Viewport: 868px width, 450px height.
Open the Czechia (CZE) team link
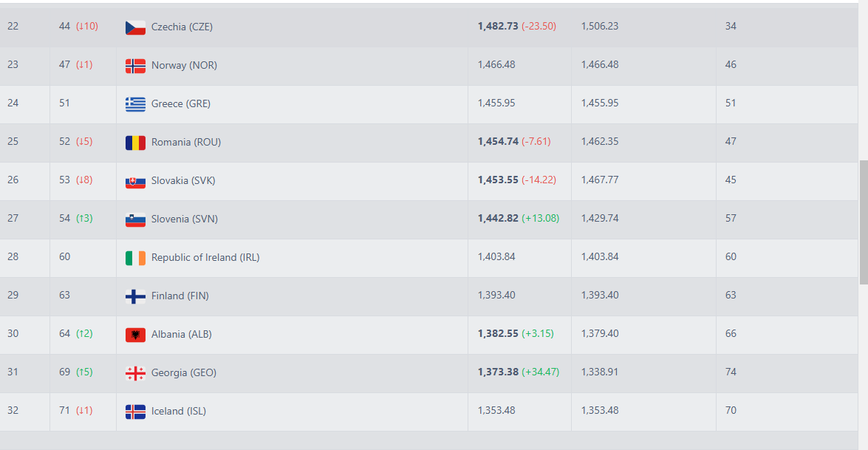point(182,27)
